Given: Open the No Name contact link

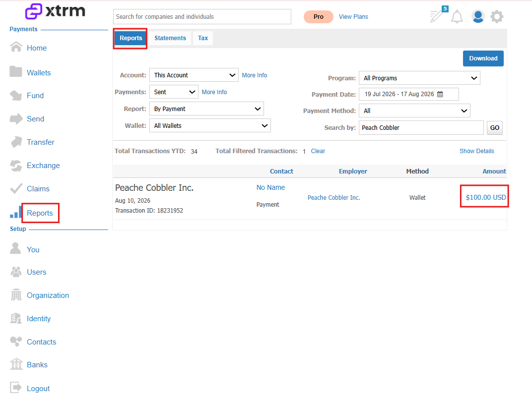Looking at the screenshot, I should [x=270, y=187].
